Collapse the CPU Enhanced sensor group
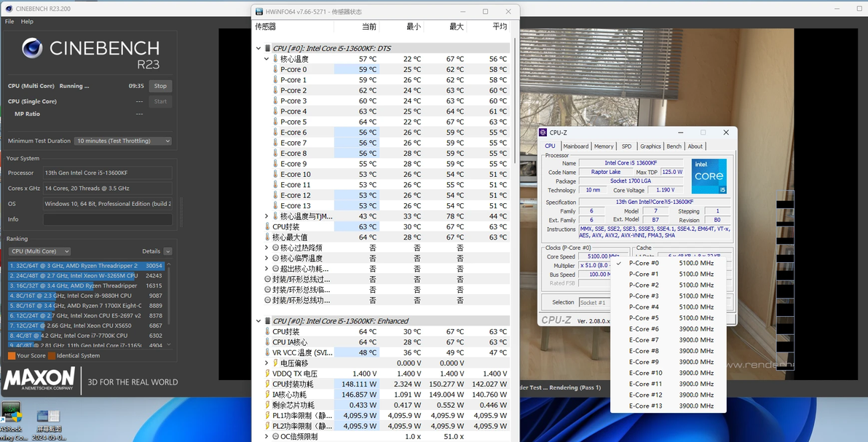Screen dimensions: 868x442 (x=259, y=321)
